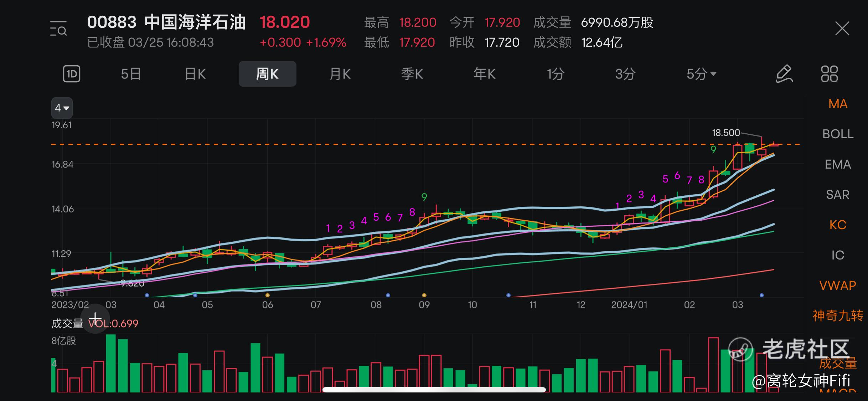Click the blue event dot near 2024/03
Image resolution: width=868 pixels, height=401 pixels.
point(761,295)
